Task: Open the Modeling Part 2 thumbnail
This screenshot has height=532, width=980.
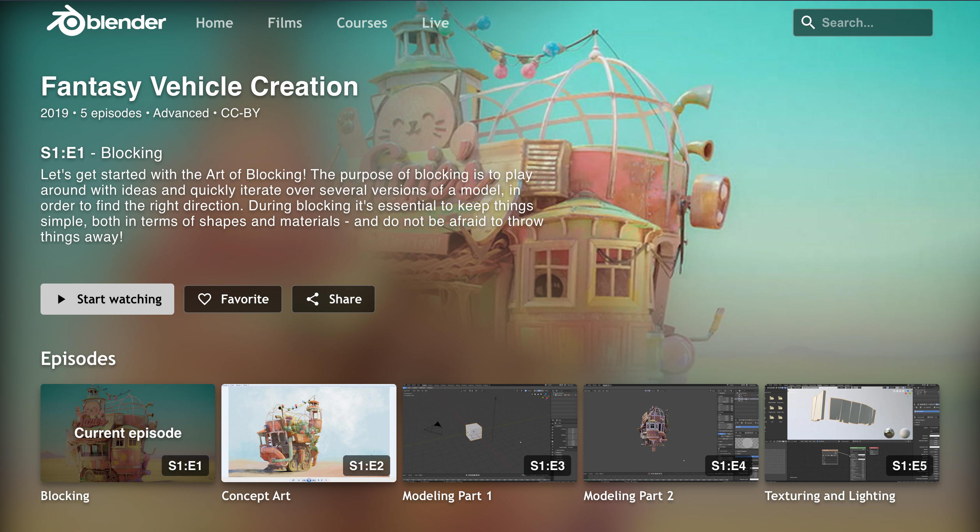Action: pos(670,432)
